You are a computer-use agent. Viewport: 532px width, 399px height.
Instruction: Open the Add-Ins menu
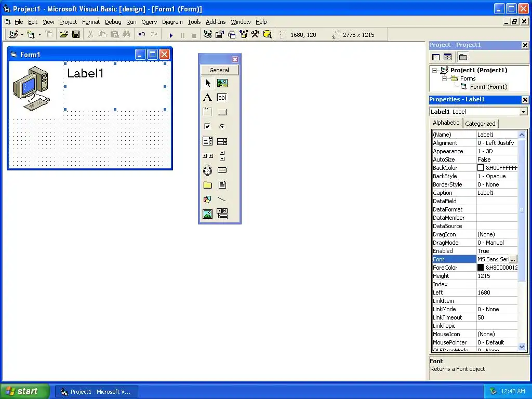(216, 22)
